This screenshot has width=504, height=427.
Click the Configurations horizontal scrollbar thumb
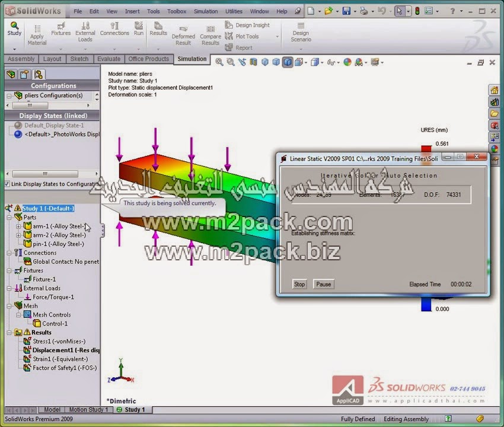pos(30,106)
